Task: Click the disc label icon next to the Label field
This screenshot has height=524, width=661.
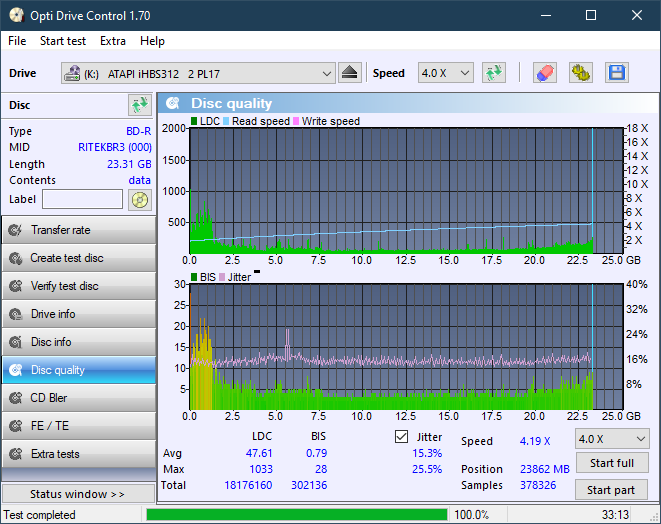Action: 140,199
